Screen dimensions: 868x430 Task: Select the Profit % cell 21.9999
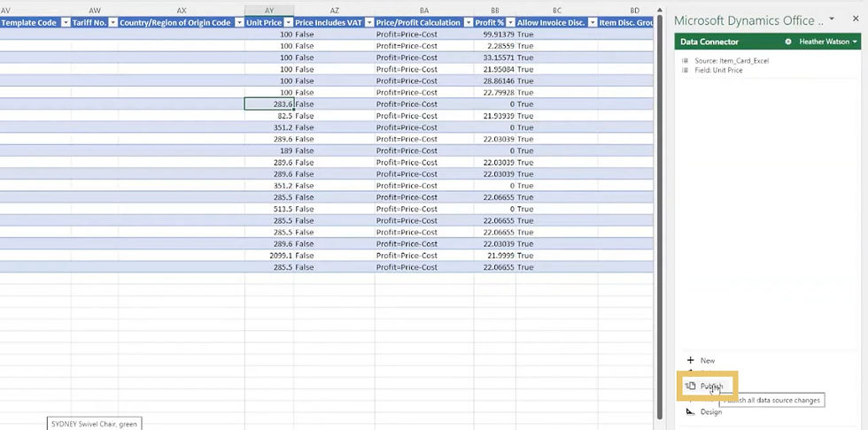click(495, 256)
